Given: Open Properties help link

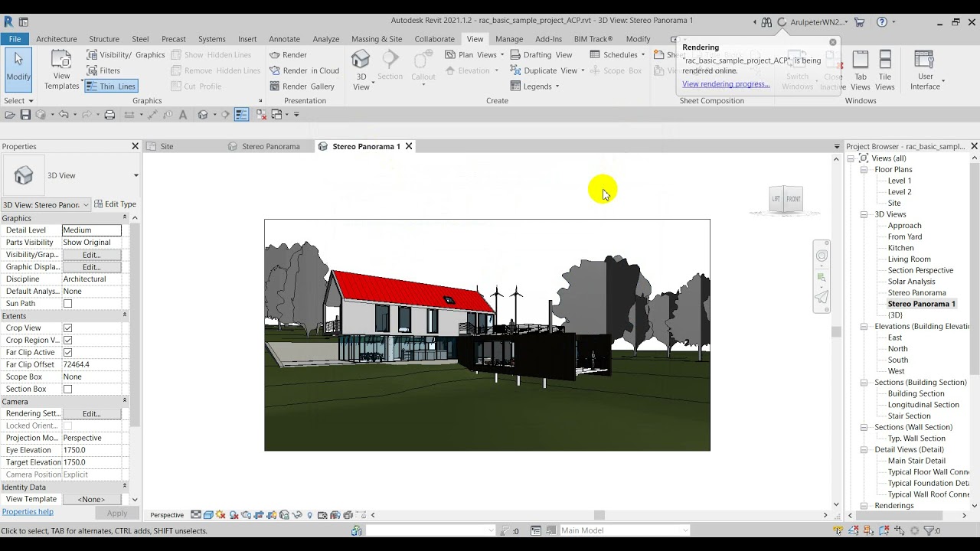Looking at the screenshot, I should [x=28, y=512].
